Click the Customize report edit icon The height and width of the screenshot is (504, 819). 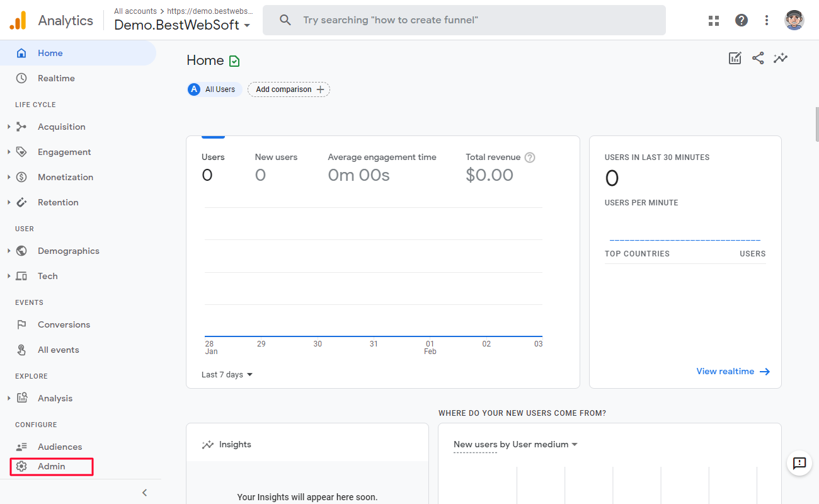[x=735, y=59]
